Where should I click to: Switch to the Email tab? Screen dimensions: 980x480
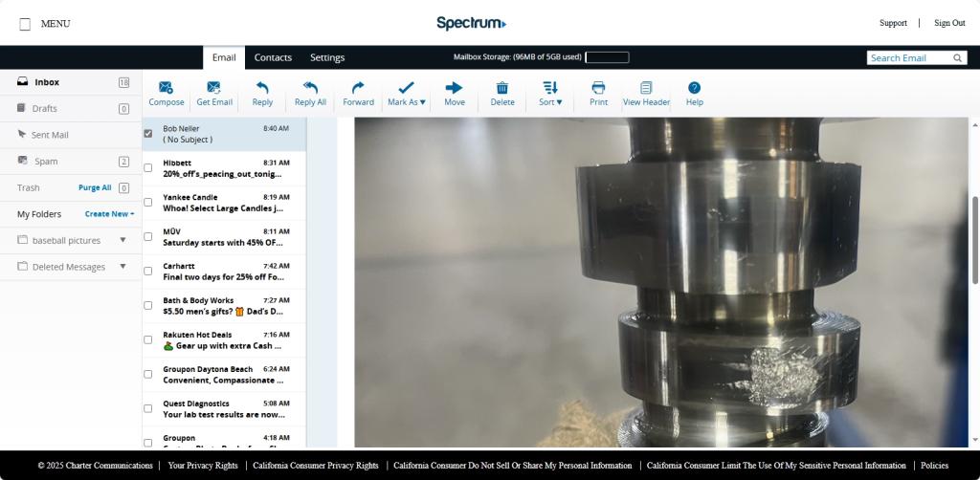(224, 57)
